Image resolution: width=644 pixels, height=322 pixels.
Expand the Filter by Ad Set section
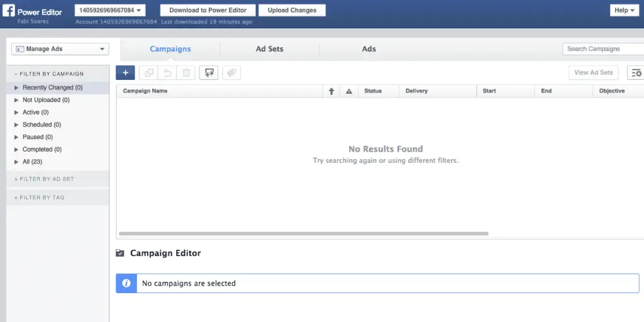(x=57, y=179)
